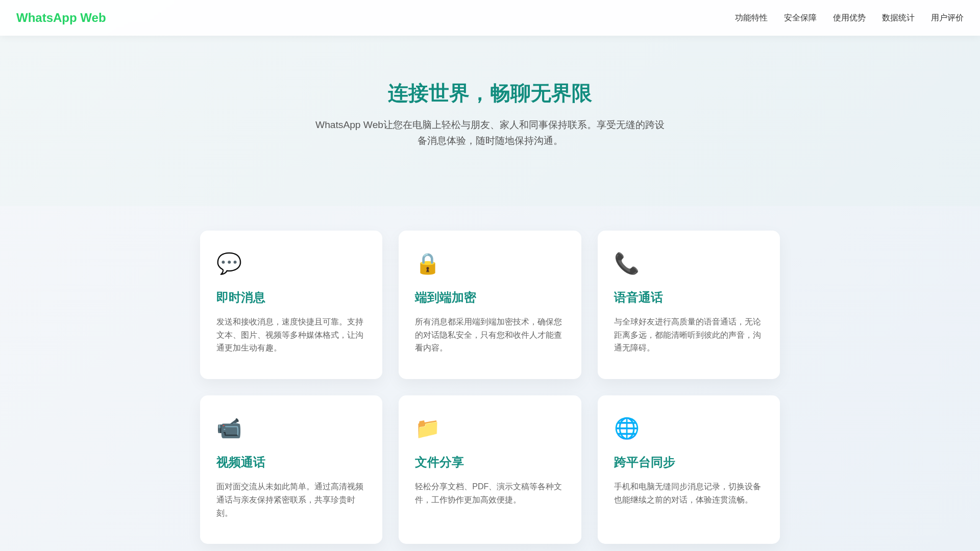Click the description starting 手机和电脑无缝同步
980x551 pixels.
(688, 493)
